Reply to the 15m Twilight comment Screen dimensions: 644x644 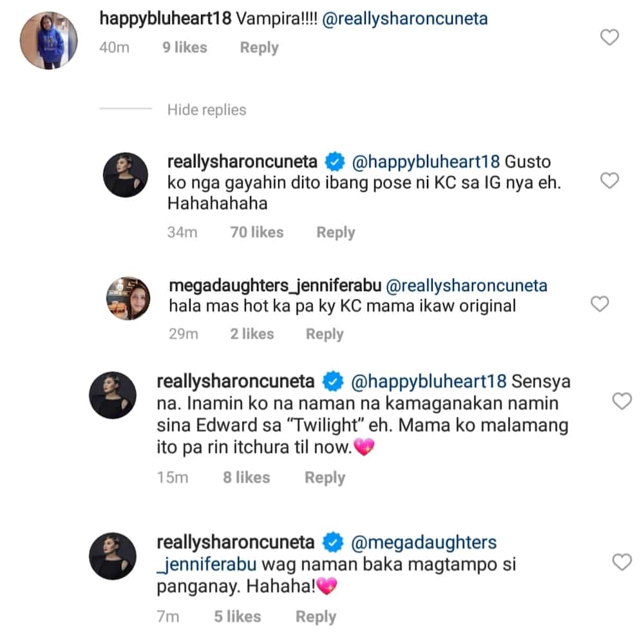[x=325, y=478]
